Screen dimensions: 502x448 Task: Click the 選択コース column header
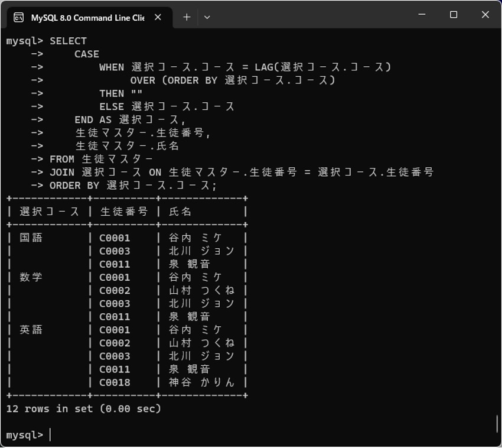(49, 212)
